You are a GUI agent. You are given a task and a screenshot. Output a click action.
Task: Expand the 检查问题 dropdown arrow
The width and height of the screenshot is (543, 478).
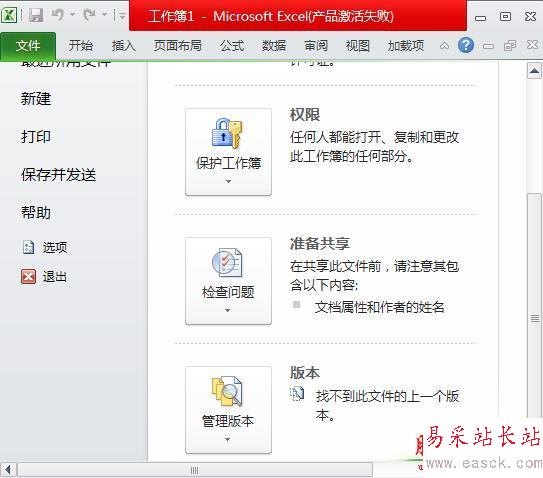[228, 310]
